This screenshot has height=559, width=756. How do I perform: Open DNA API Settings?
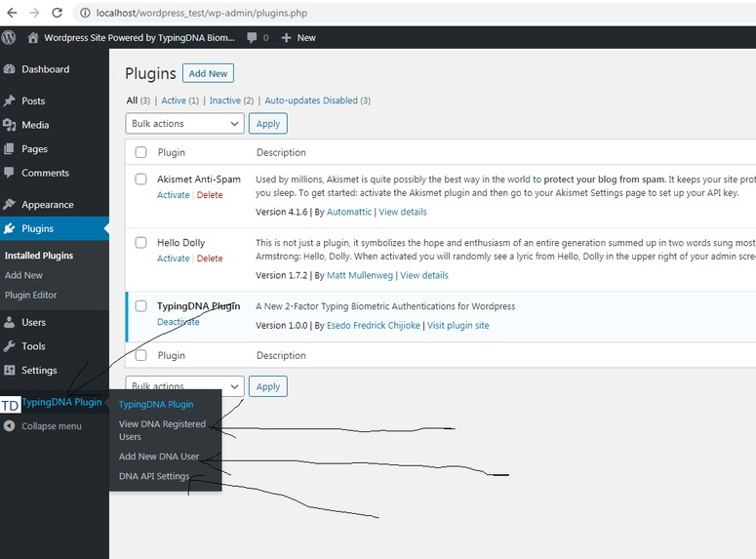click(154, 476)
